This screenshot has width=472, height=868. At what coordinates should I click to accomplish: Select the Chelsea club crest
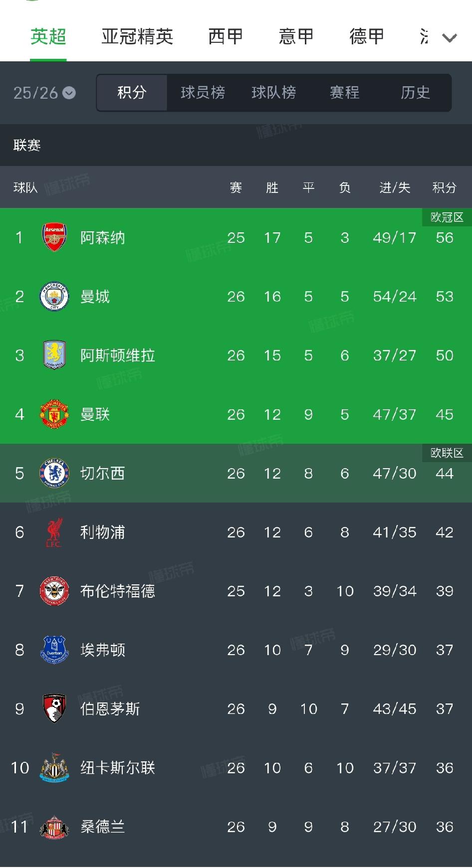pyautogui.click(x=54, y=473)
